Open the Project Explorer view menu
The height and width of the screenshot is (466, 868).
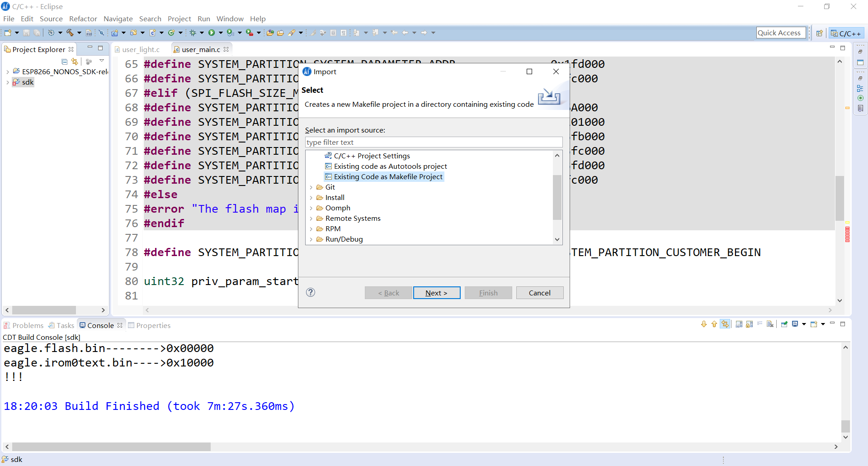[x=102, y=61]
